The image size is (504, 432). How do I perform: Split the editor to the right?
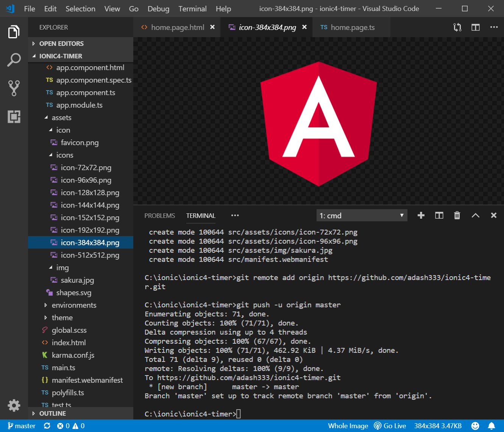tap(476, 27)
